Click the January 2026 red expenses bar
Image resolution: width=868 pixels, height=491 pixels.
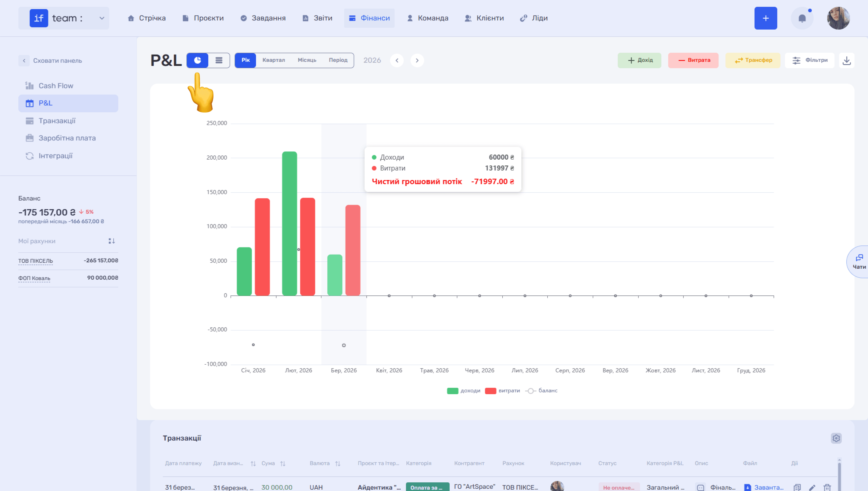pos(262,247)
